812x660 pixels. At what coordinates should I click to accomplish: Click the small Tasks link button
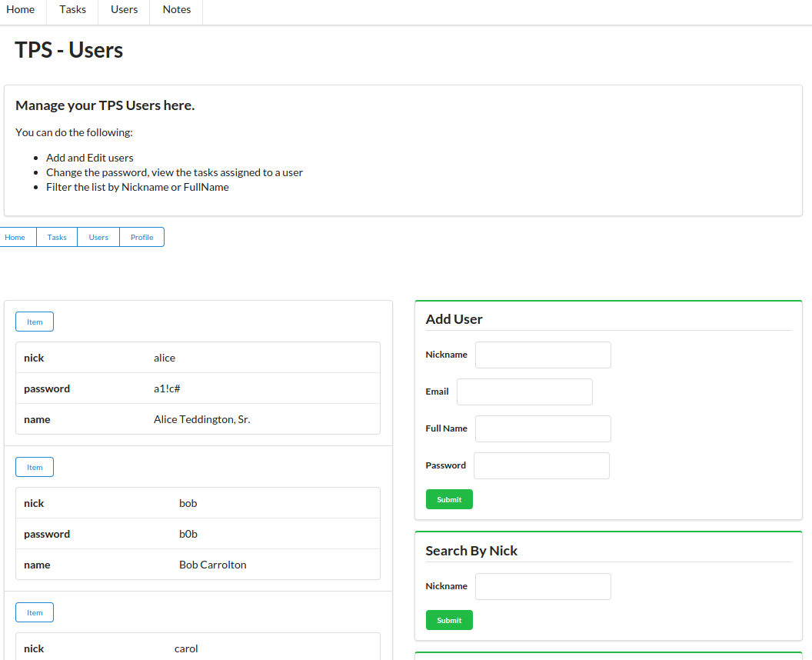coord(57,237)
